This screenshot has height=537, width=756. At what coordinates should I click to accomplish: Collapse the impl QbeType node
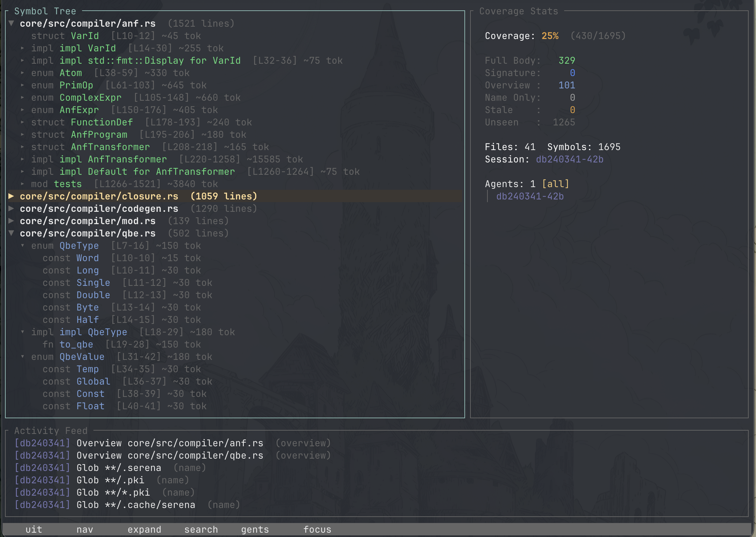23,332
